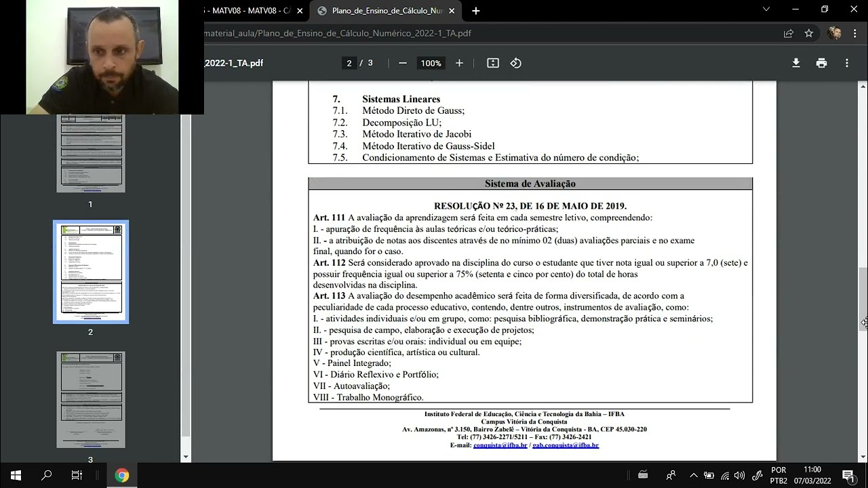Click the document vertical scrollbar thumb
This screenshot has width=868, height=488.
(863, 299)
